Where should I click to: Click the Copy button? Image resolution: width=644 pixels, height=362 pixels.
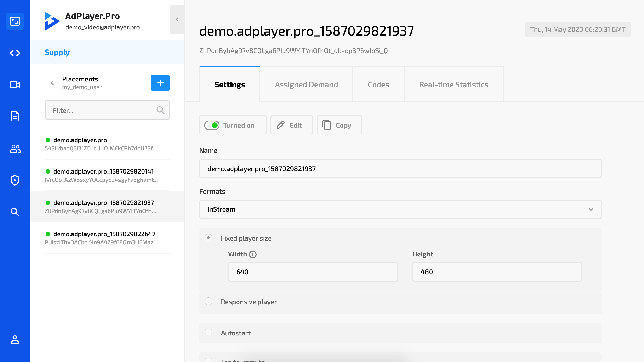(339, 125)
